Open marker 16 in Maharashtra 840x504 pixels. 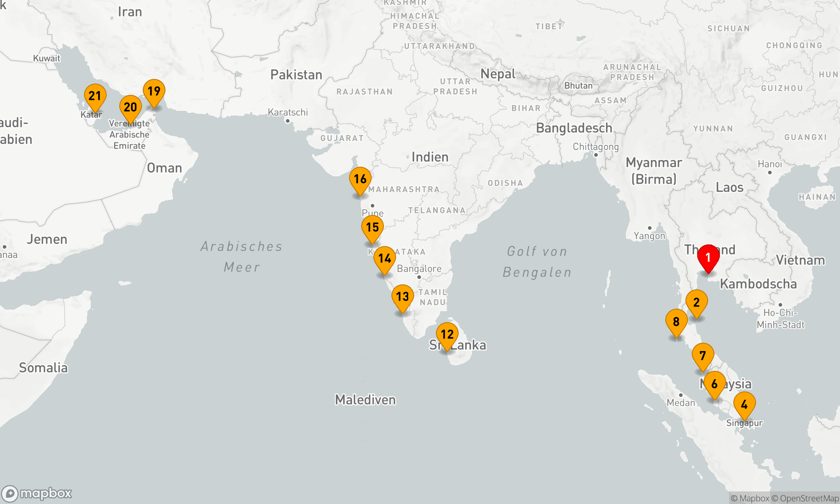tap(360, 179)
